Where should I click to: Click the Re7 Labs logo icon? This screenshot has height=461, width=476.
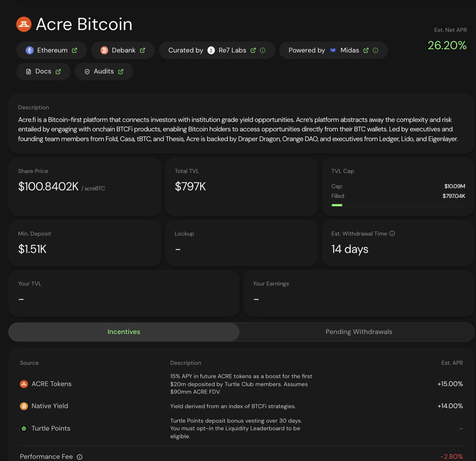211,50
